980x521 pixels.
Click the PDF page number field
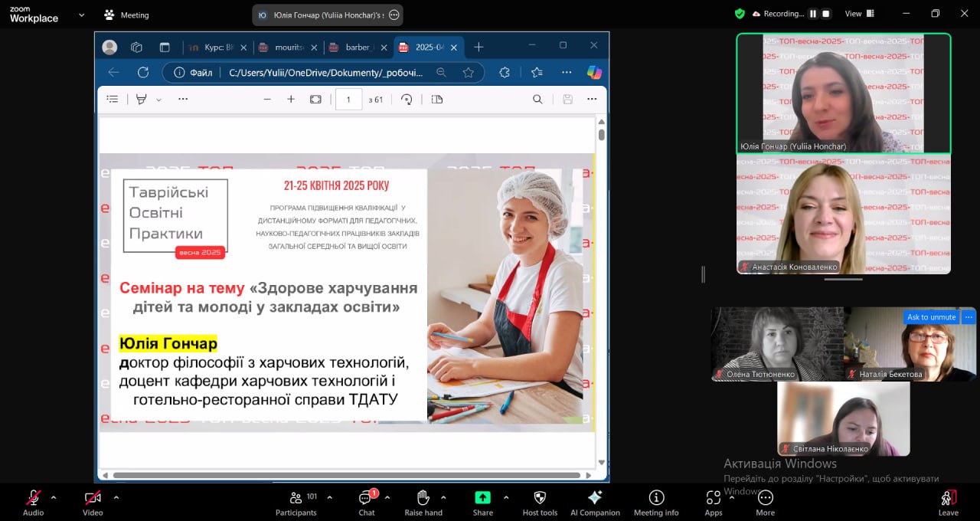[x=348, y=99]
